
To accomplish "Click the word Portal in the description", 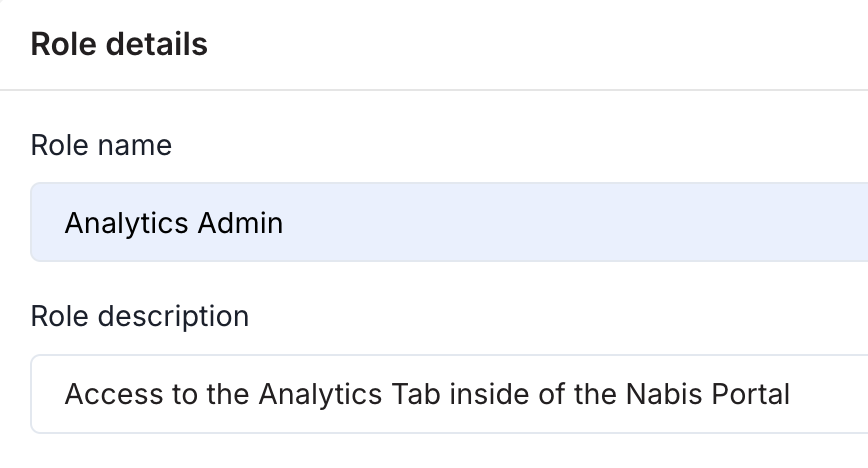I will coord(750,394).
